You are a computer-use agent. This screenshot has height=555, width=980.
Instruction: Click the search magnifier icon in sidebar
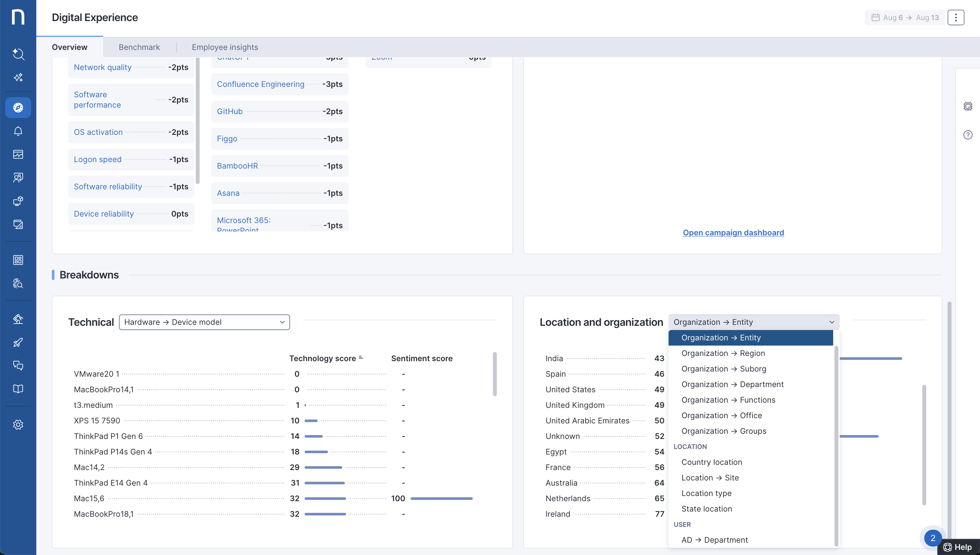click(x=18, y=54)
